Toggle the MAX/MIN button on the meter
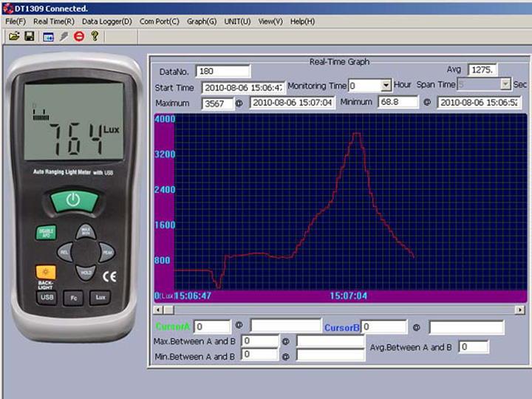 click(86, 232)
